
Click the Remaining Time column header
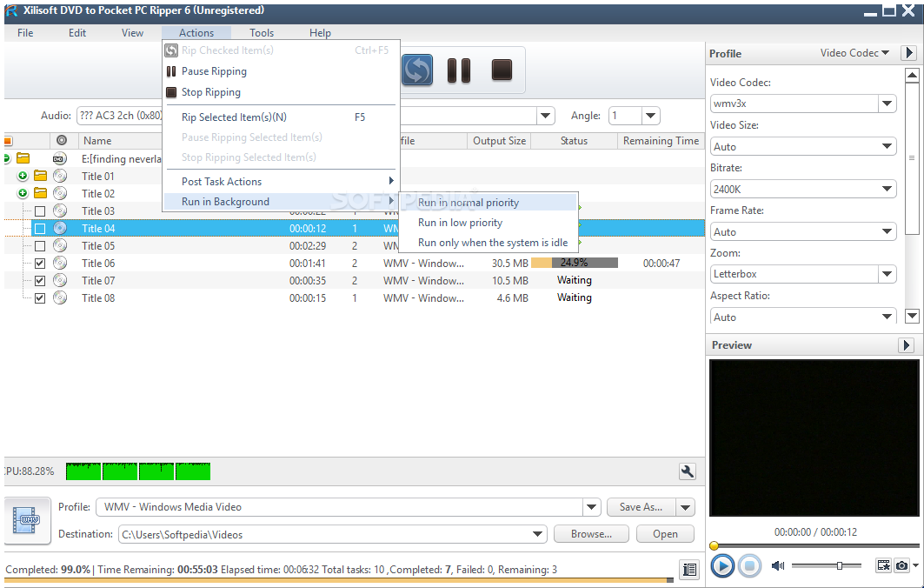[661, 140]
